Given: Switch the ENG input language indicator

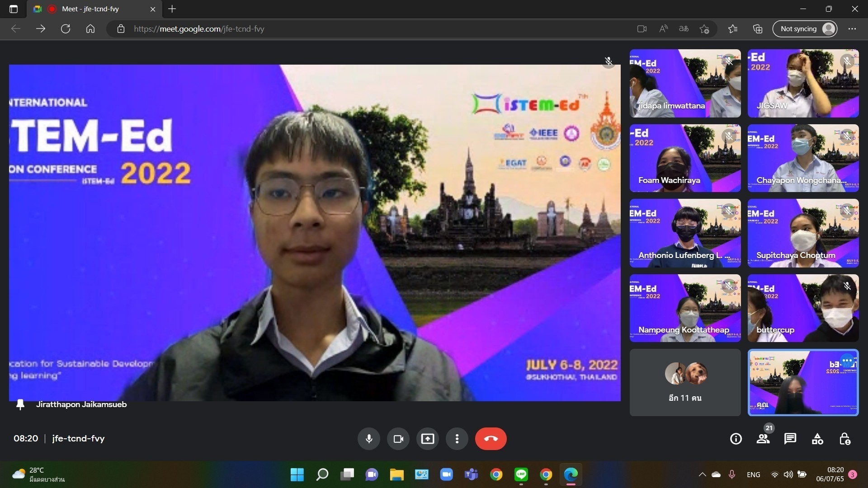Looking at the screenshot, I should 754,474.
